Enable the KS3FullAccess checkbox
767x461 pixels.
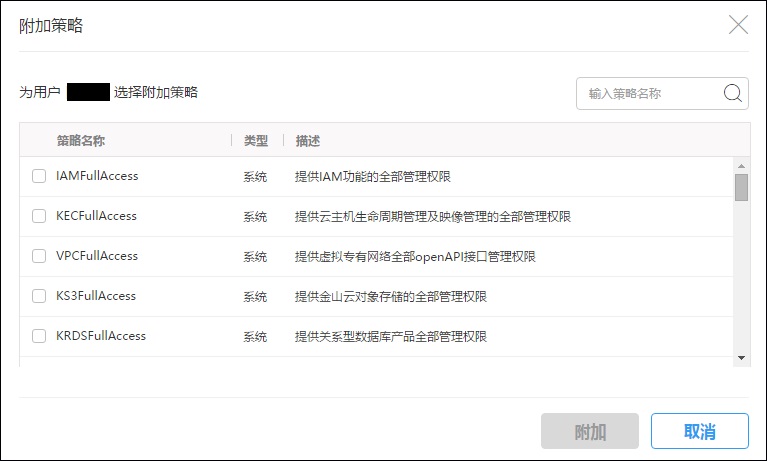click(x=39, y=296)
